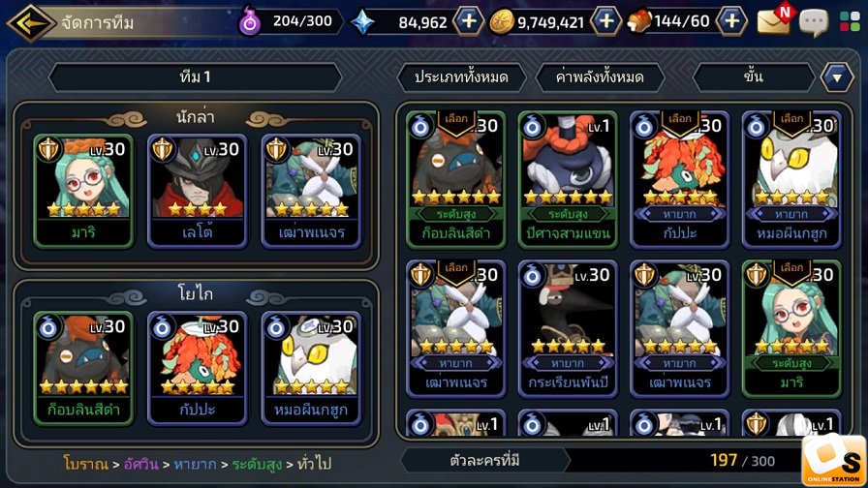Add gold coins with plus button
868x488 pixels.
coord(606,21)
